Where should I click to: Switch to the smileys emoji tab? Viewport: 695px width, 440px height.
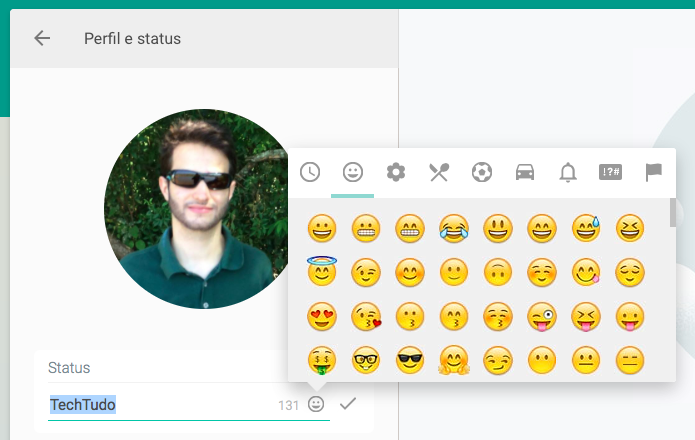click(x=353, y=172)
